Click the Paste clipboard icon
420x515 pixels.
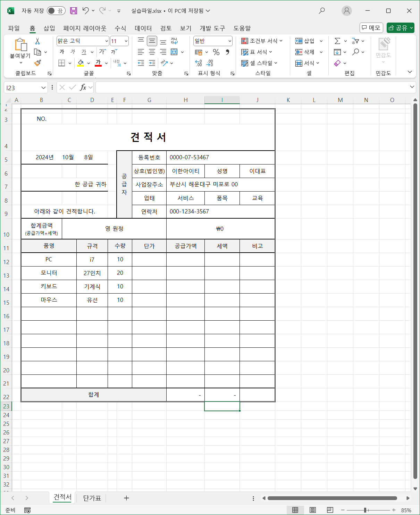coord(20,45)
